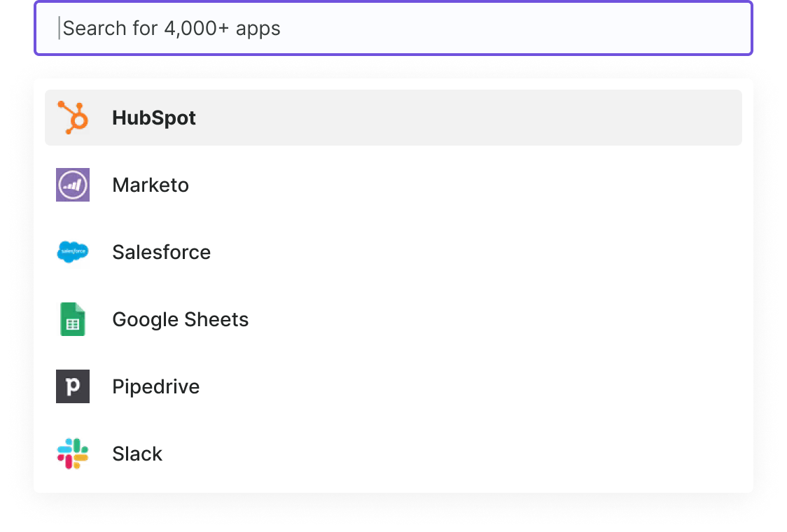Click the "Marketo" text label
The height and width of the screenshot is (532, 787).
pos(151,185)
